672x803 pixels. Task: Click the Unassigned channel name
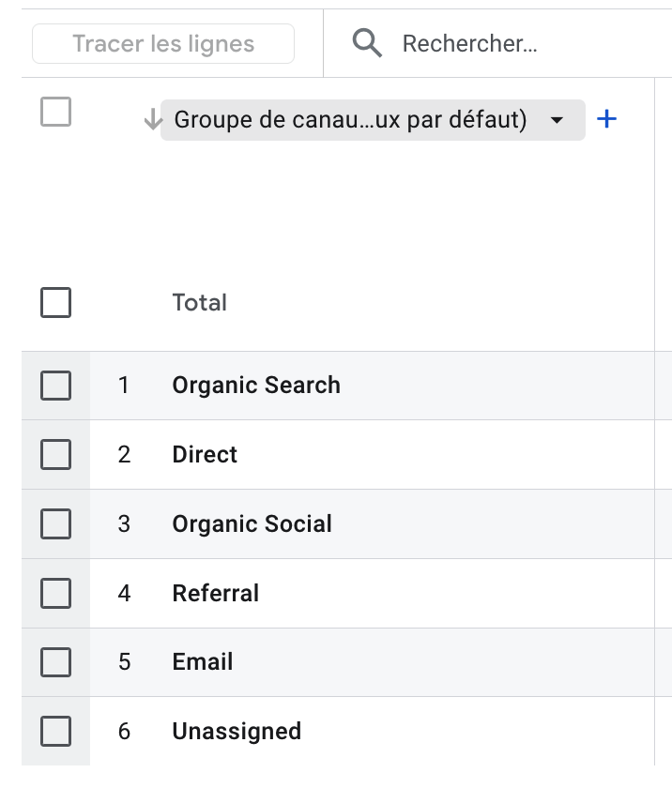pyautogui.click(x=236, y=731)
